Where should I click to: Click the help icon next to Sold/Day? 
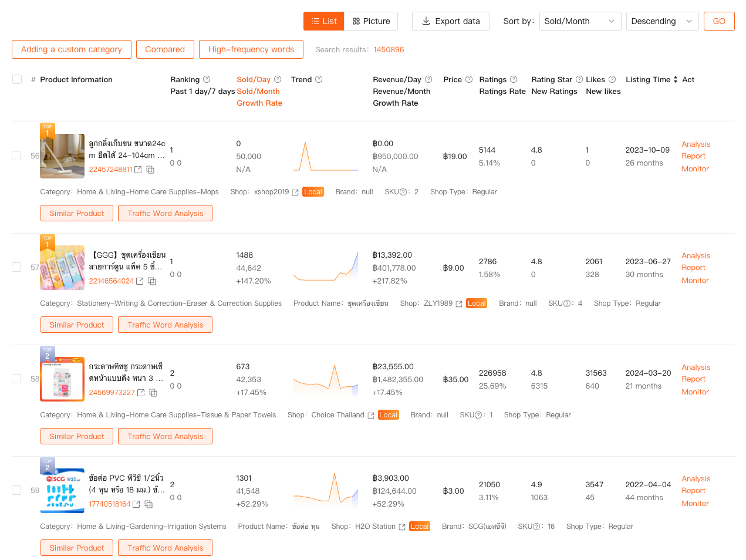pyautogui.click(x=278, y=80)
